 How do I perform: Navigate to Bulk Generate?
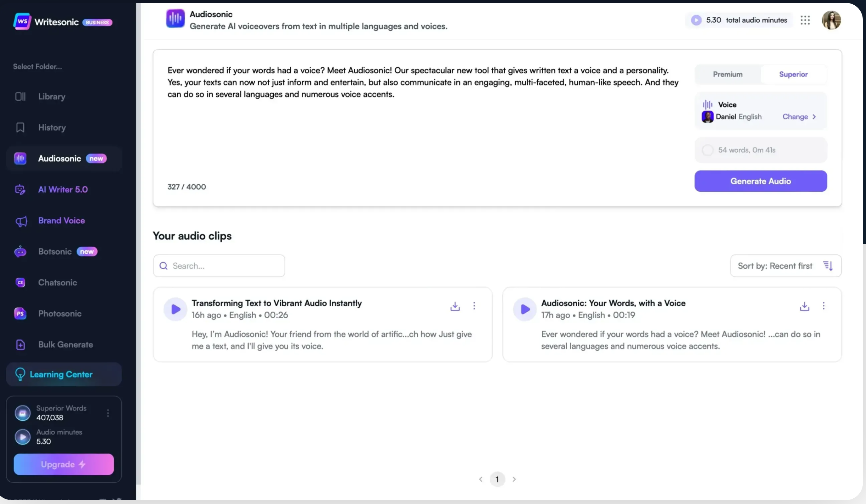pyautogui.click(x=66, y=345)
